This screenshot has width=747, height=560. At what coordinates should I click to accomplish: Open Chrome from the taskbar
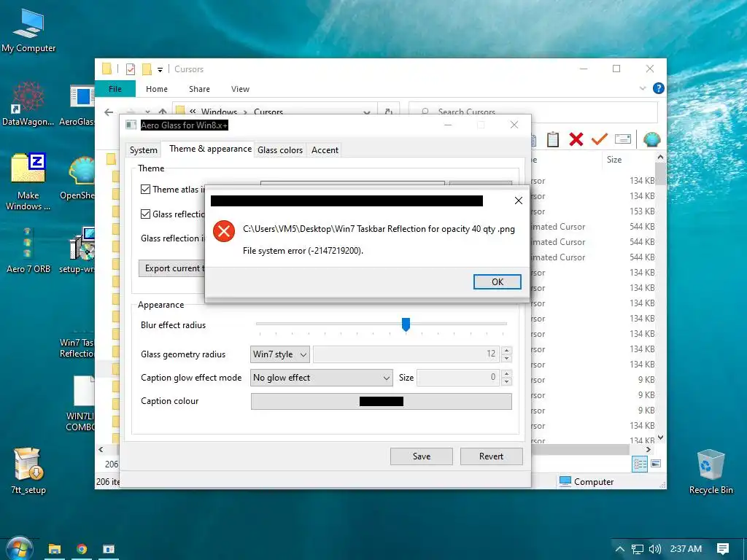tap(82, 549)
